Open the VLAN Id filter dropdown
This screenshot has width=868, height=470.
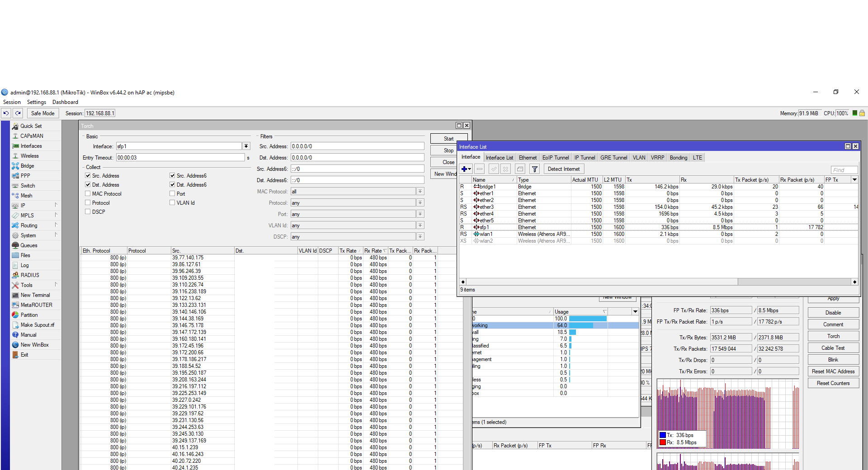tap(420, 225)
